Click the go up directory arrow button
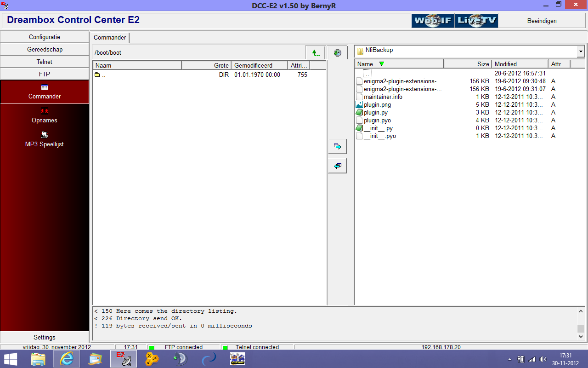The image size is (588, 368). pyautogui.click(x=316, y=53)
